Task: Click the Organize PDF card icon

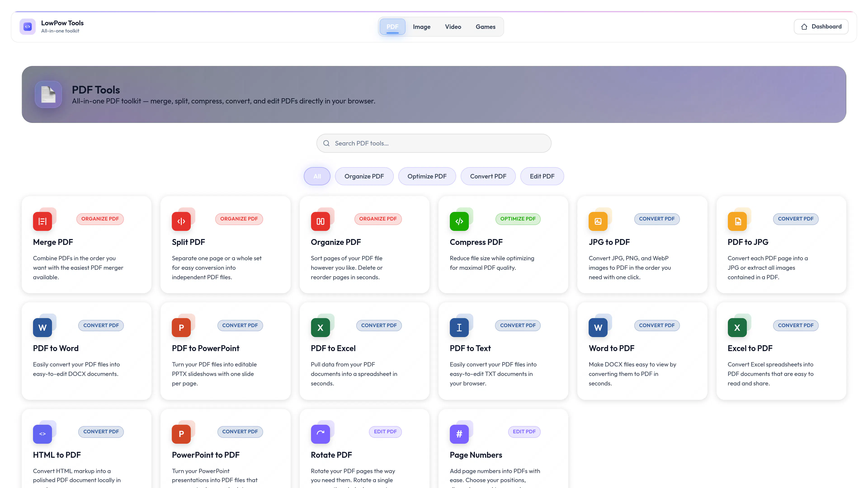Action: (x=321, y=221)
